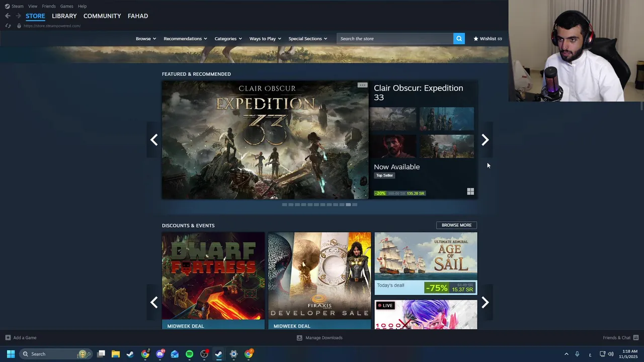
Task: Open the Help menu
Action: coord(82,6)
